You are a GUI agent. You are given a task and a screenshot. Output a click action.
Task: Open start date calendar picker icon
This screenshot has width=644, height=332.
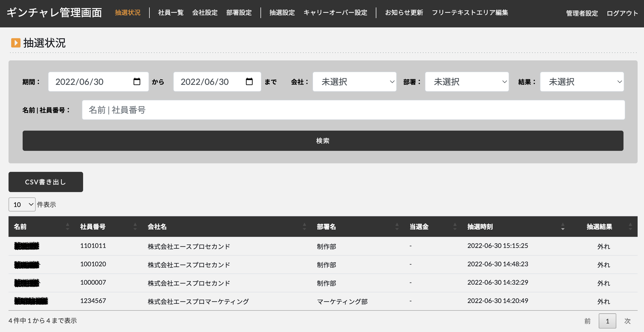pos(137,82)
